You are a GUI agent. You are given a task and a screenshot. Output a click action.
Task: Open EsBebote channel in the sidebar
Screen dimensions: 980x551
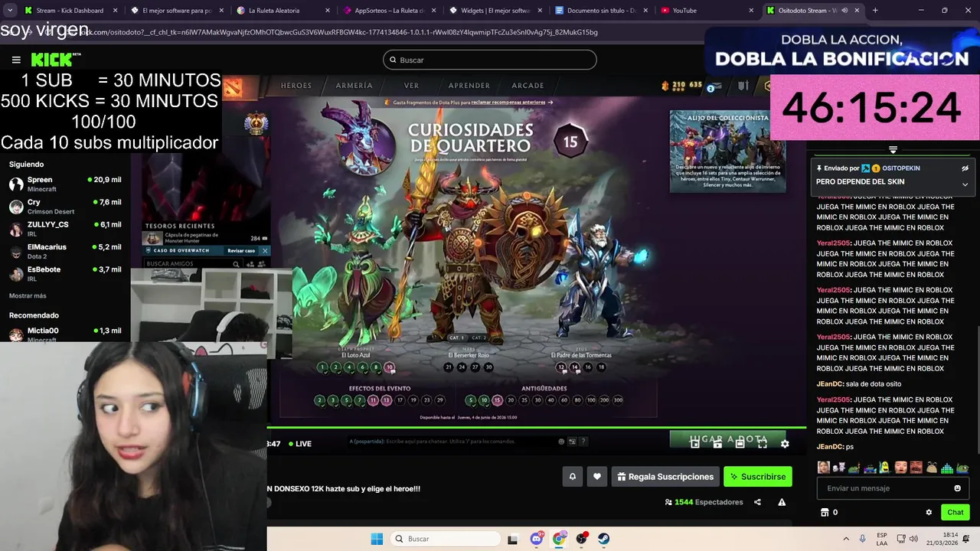tap(65, 274)
